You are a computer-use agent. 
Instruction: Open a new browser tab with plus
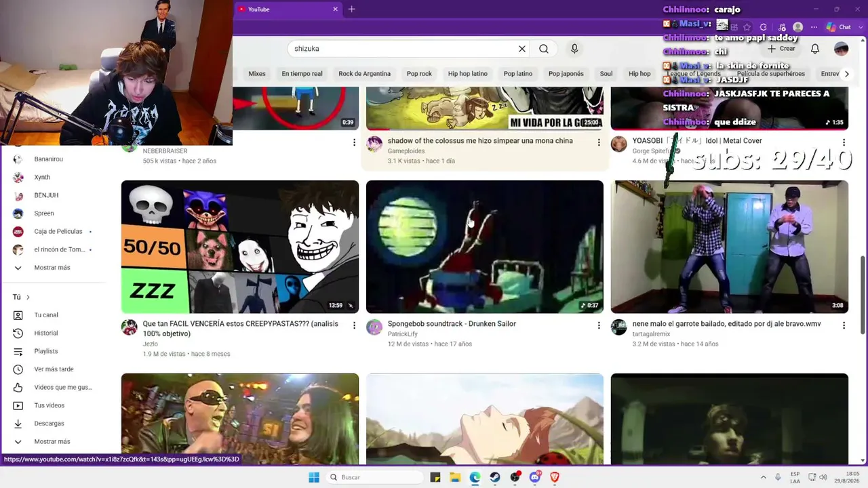tap(351, 9)
